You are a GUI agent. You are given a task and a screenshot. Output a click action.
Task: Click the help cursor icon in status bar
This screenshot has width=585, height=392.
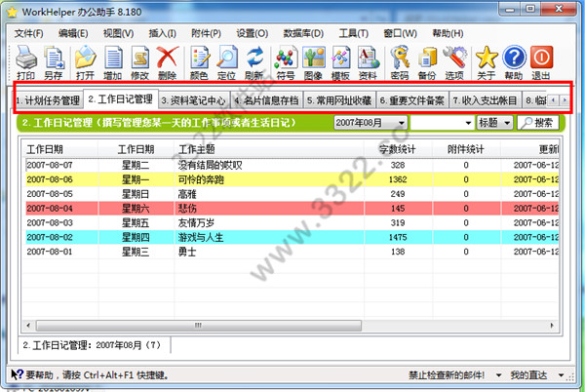pyautogui.click(x=17, y=374)
